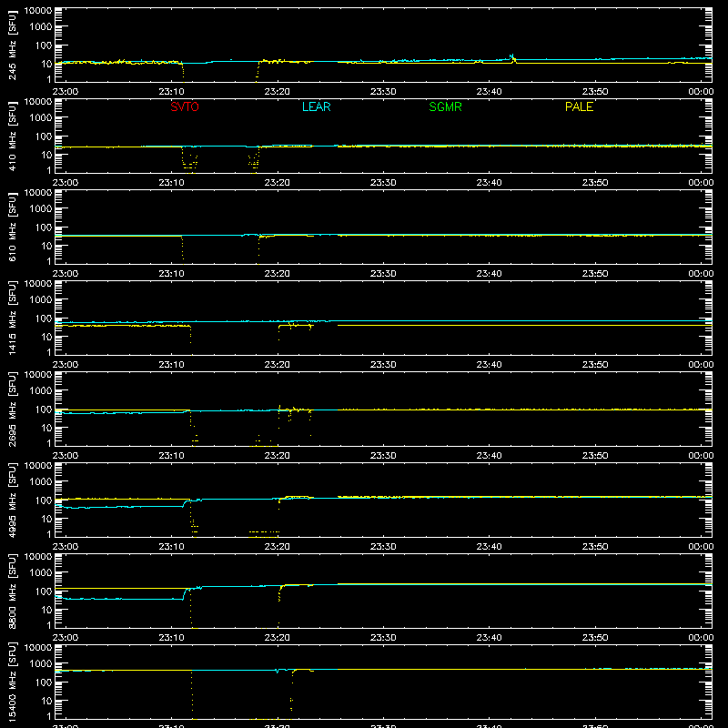Click 23:10 tick under the 245 MHz panel
728x728 pixels.
[171, 92]
